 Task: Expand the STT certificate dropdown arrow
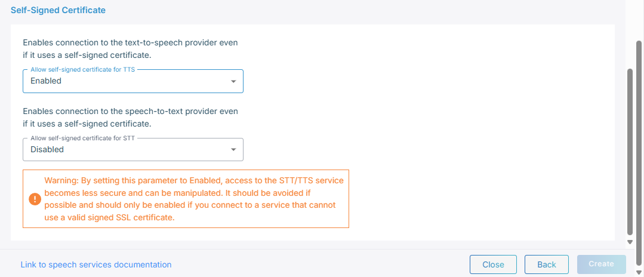point(233,150)
